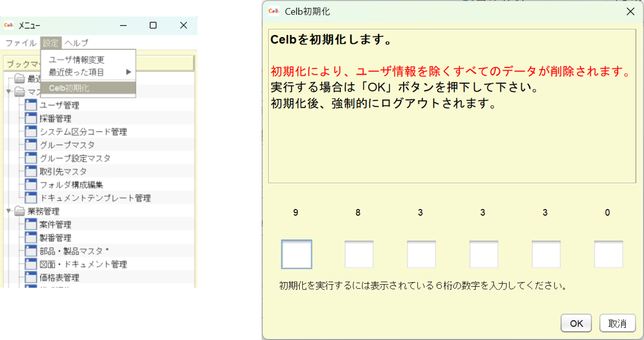Screen dimensions: 644x340
Task: Open the 最近使った項目 submenu arrow
Action: tap(129, 72)
